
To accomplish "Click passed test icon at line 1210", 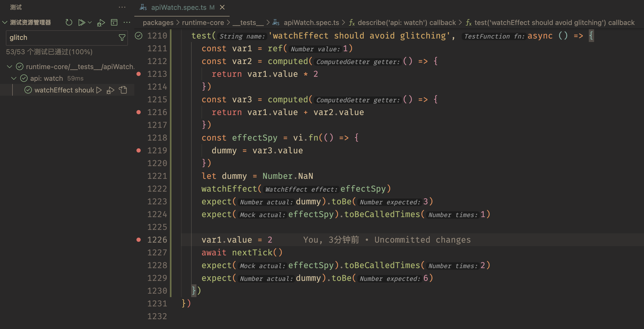I will tap(139, 36).
